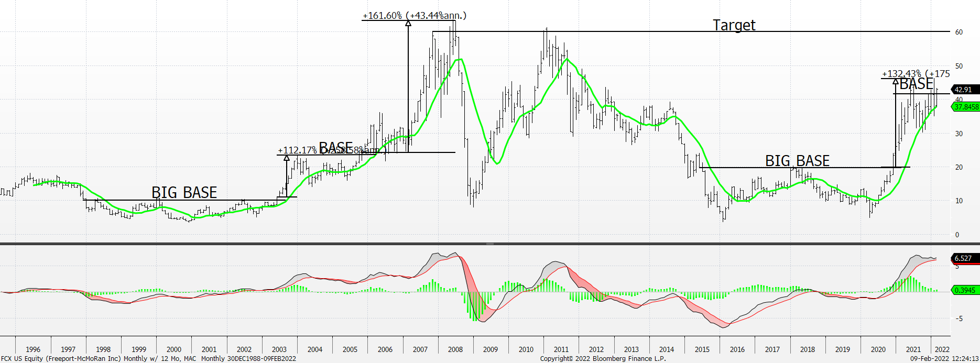Click the 'Target' annotation label
This screenshot has width=980, height=363.
(734, 25)
